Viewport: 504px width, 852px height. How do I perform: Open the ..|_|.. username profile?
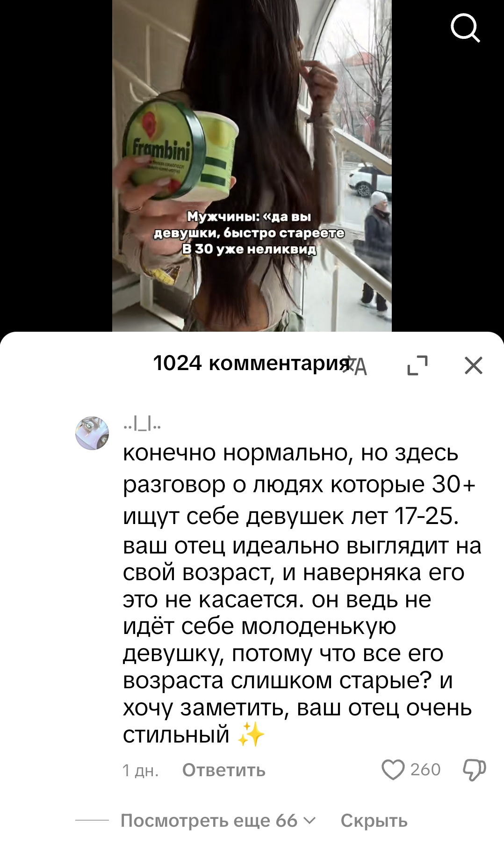pos(142,425)
